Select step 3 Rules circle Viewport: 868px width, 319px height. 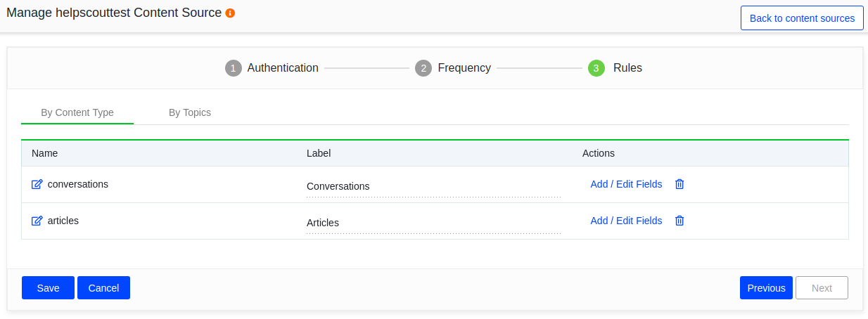[596, 68]
